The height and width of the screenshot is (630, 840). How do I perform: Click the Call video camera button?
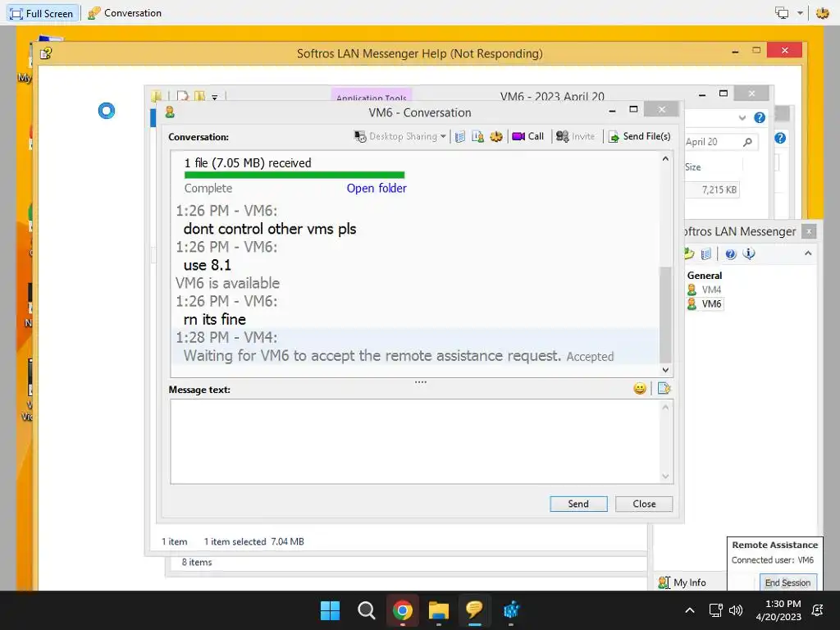click(x=527, y=137)
